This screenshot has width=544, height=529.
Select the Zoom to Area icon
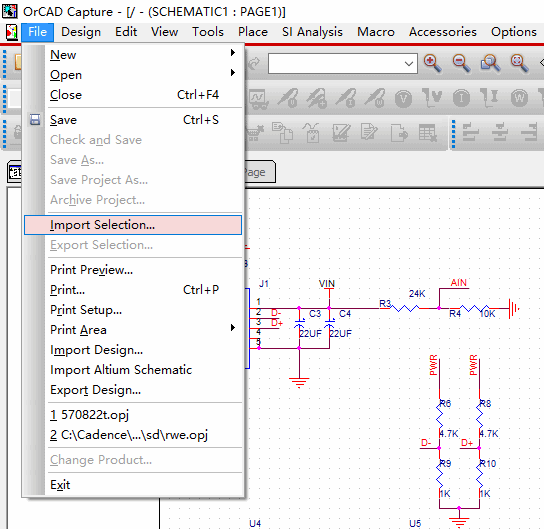click(x=490, y=63)
